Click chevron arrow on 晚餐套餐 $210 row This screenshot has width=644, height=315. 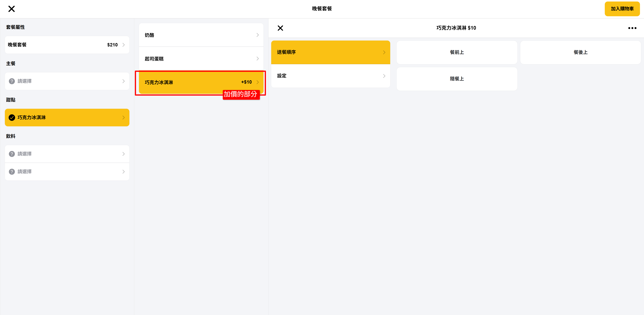point(124,45)
